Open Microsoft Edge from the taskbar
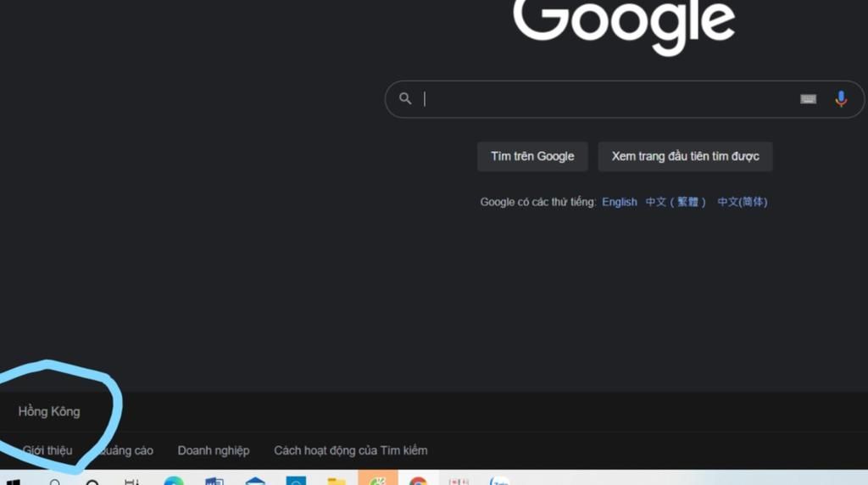 (174, 481)
